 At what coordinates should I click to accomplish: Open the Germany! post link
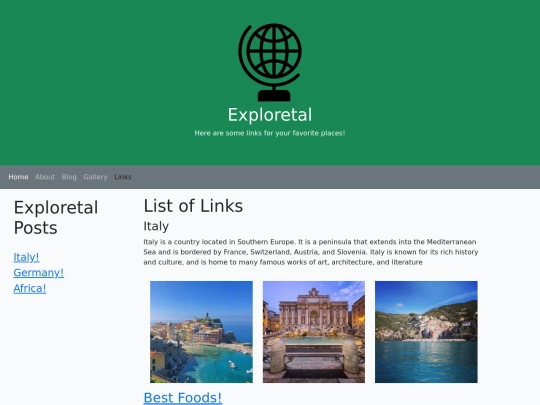pos(39,273)
